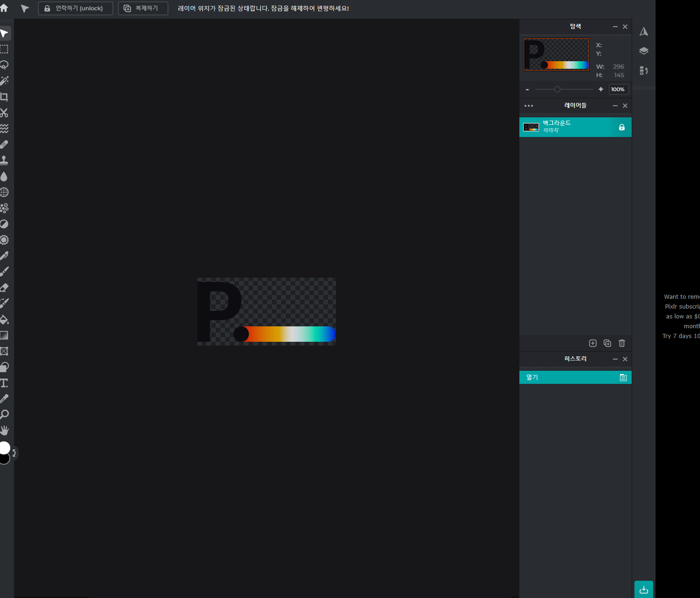Click the 100% zoom value field
The height and width of the screenshot is (598, 700).
pyautogui.click(x=619, y=89)
